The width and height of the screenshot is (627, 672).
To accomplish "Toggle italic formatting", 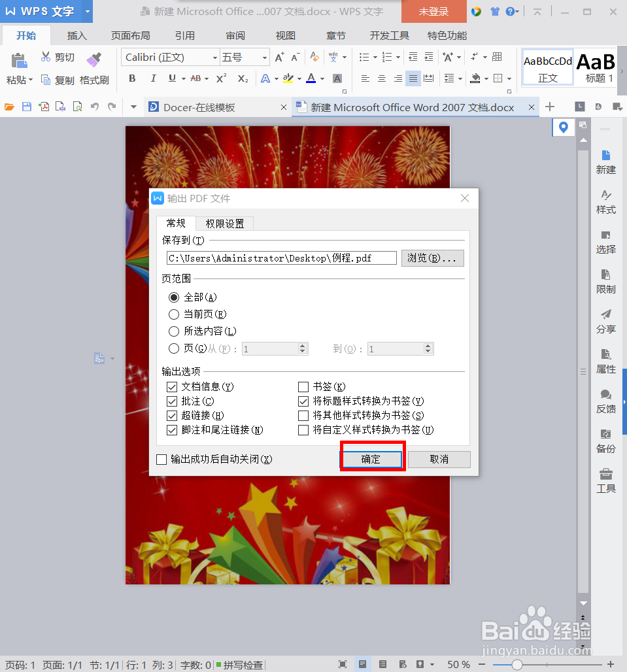I will tap(153, 78).
